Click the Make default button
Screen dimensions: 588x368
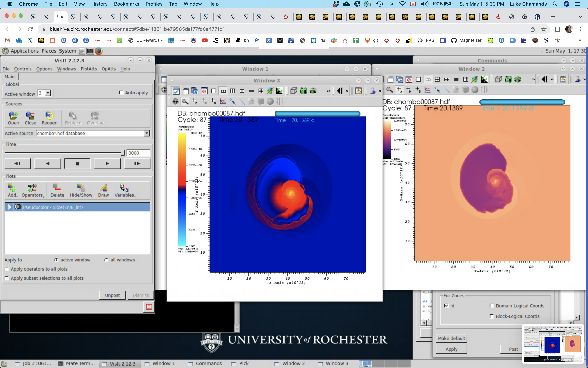pyautogui.click(x=451, y=338)
